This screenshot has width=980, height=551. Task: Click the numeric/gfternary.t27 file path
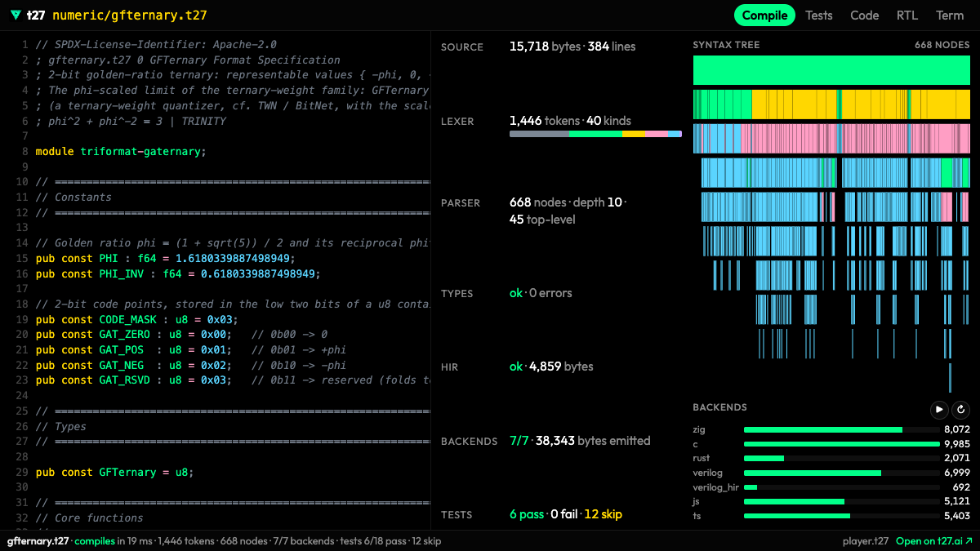tap(130, 16)
